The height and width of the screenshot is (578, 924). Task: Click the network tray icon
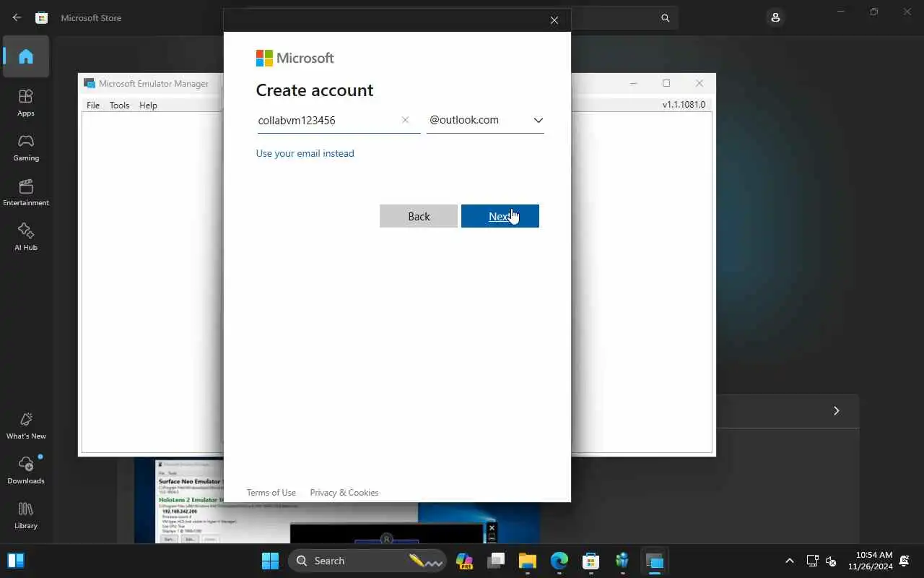point(812,561)
